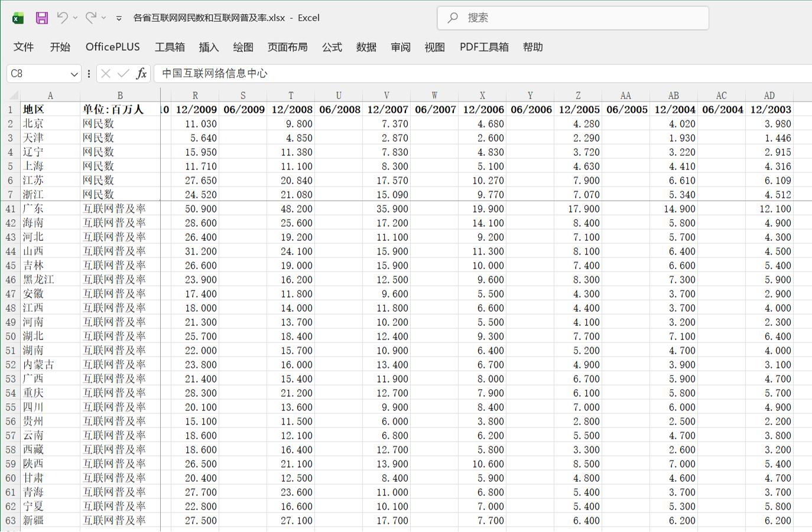
Task: Open Customize Quick Access Toolbar dropdown
Action: pyautogui.click(x=119, y=18)
